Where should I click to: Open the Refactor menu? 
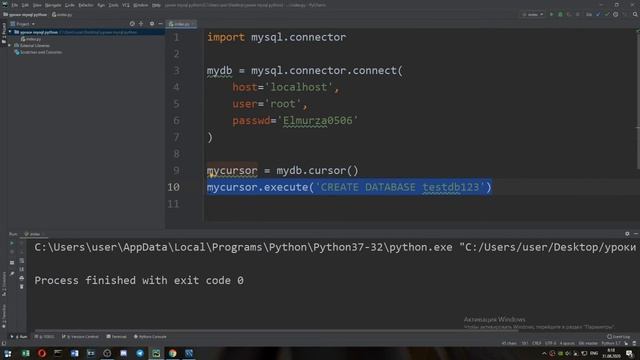86,5
